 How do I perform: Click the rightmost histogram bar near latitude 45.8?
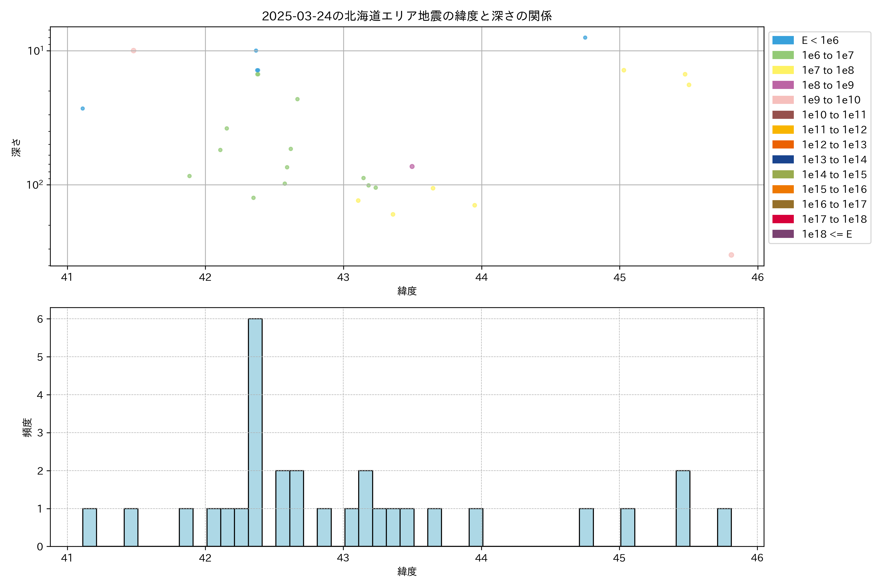point(724,527)
